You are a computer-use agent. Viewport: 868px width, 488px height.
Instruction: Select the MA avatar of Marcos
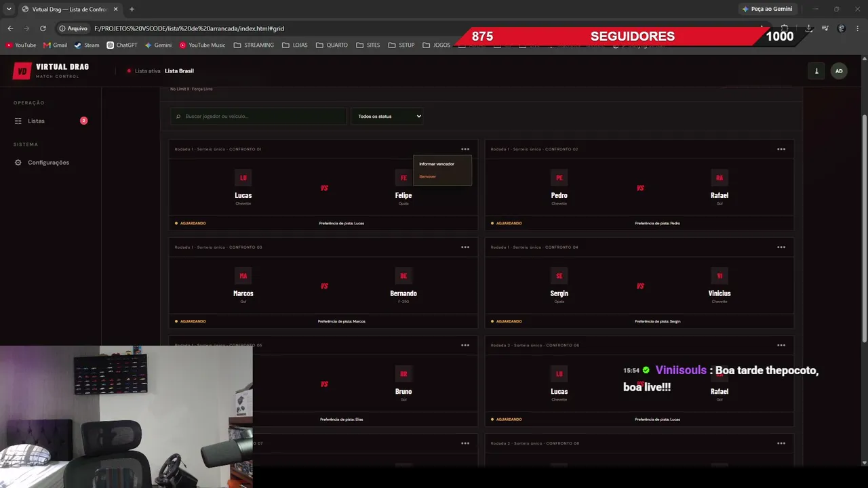coord(243,276)
